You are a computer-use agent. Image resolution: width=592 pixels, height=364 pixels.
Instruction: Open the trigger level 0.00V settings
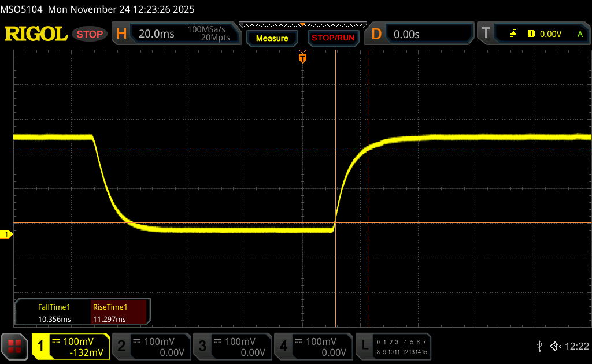(x=550, y=34)
